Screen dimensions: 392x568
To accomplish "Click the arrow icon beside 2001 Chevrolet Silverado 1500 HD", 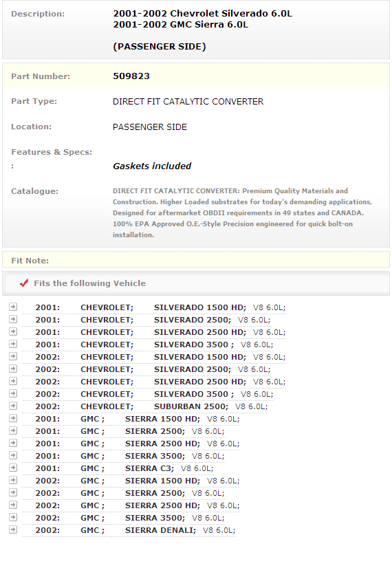I will click(x=13, y=307).
